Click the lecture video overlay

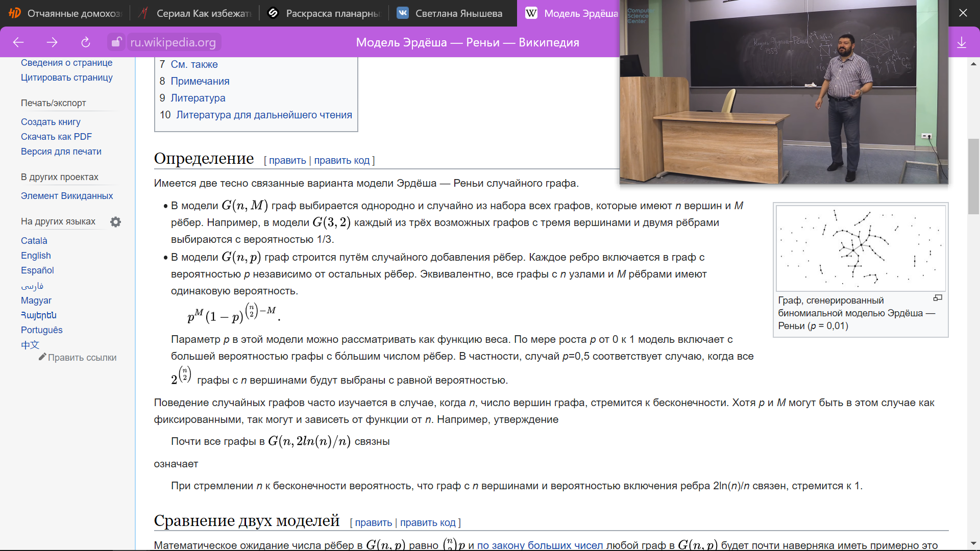tap(784, 92)
